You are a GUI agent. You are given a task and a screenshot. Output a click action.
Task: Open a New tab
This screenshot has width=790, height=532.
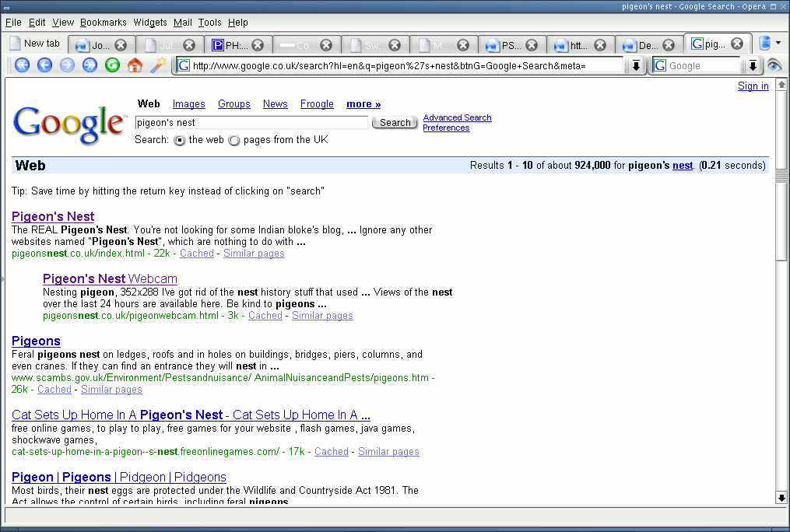click(34, 44)
